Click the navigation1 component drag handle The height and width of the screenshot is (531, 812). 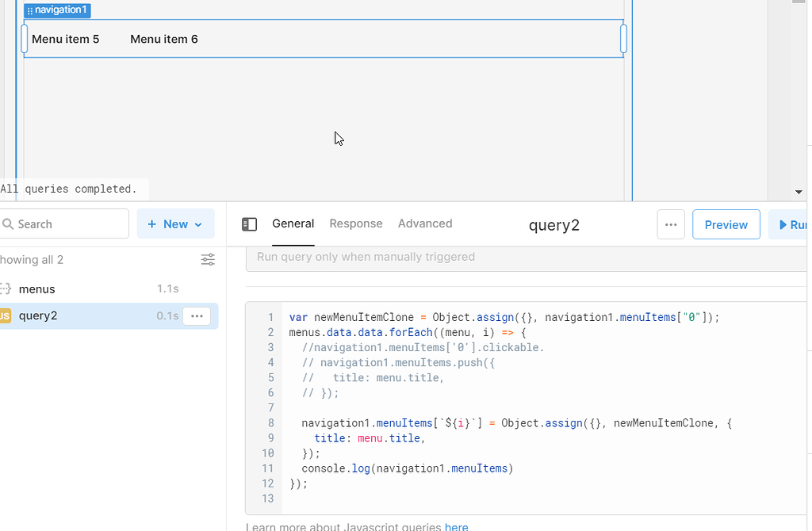(x=30, y=10)
